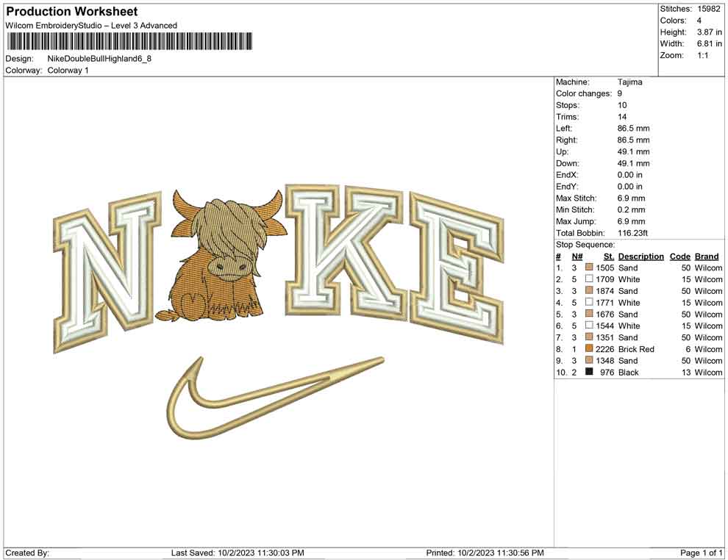Click "Page 1 of 1" in the footer
Image resolution: width=728 pixels, height=560 pixels.
coord(701,553)
